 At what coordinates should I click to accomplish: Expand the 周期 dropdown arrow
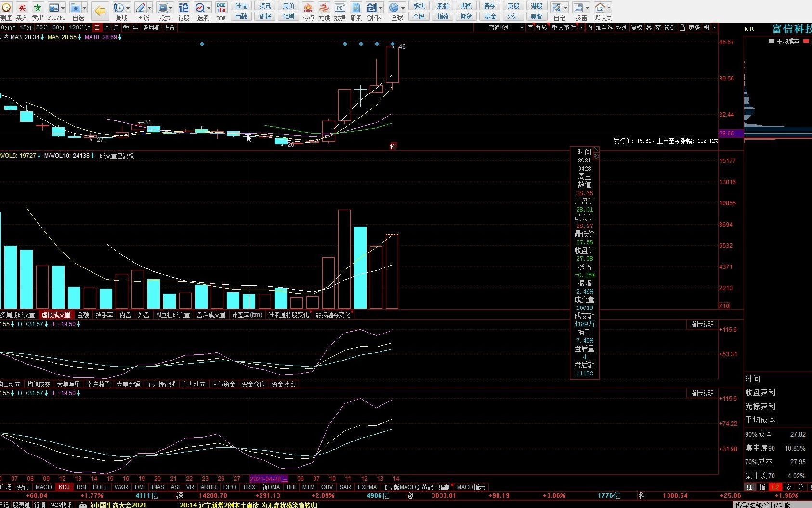click(x=128, y=8)
